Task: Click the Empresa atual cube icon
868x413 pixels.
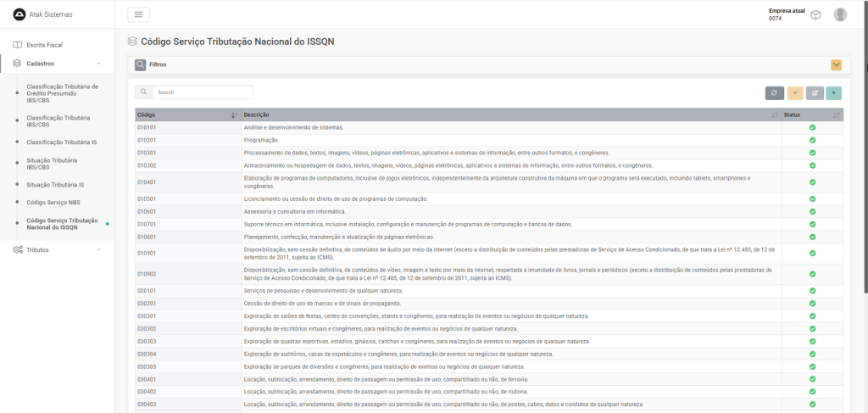Action: 815,14
